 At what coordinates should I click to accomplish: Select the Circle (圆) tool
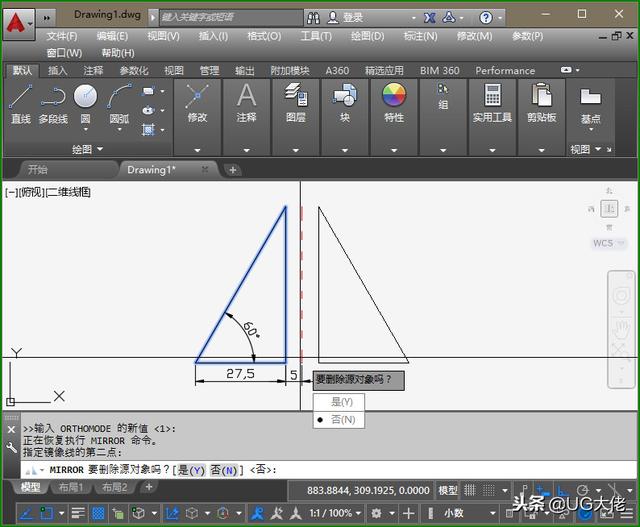coord(85,97)
